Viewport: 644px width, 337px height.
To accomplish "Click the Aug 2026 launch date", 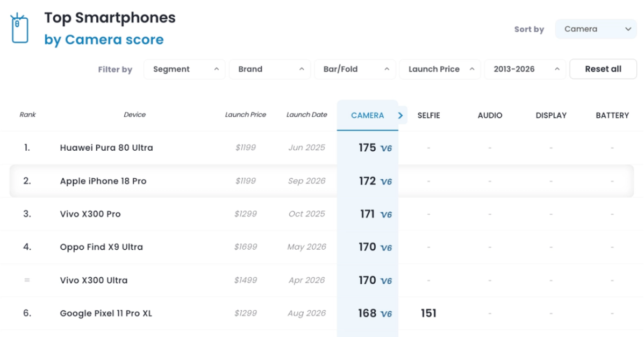I will click(307, 313).
